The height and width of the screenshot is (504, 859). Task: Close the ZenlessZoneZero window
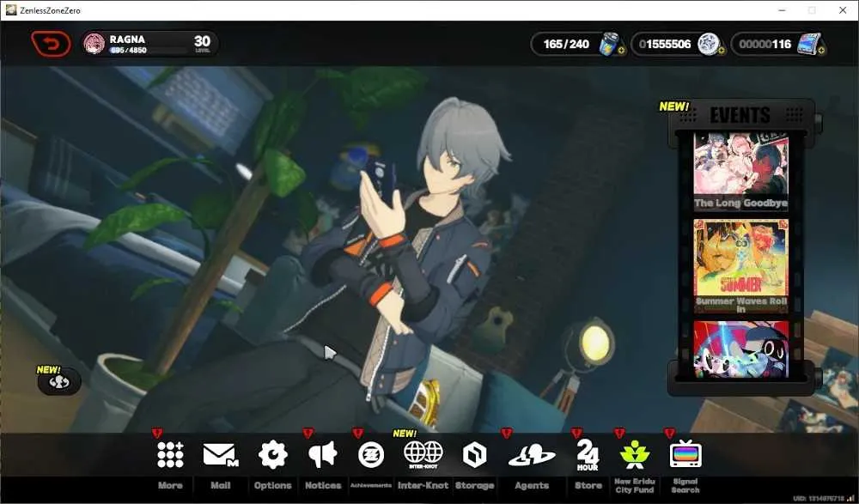coord(843,10)
